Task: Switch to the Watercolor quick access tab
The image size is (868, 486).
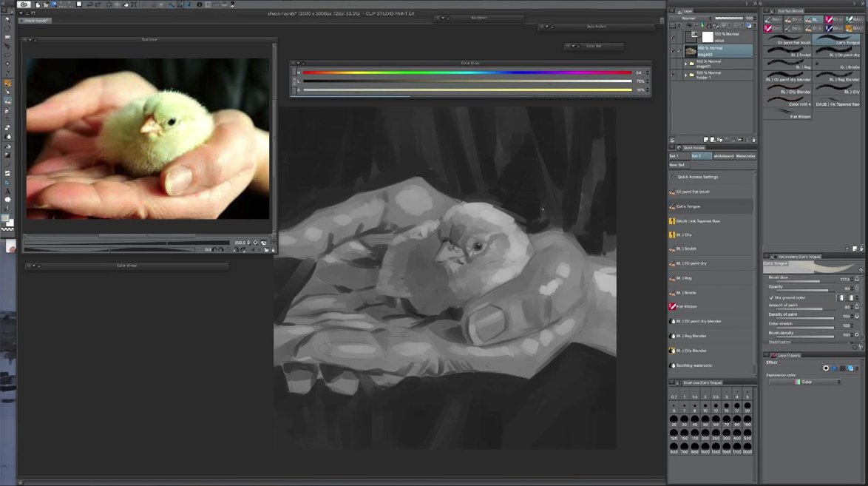Action: 745,156
